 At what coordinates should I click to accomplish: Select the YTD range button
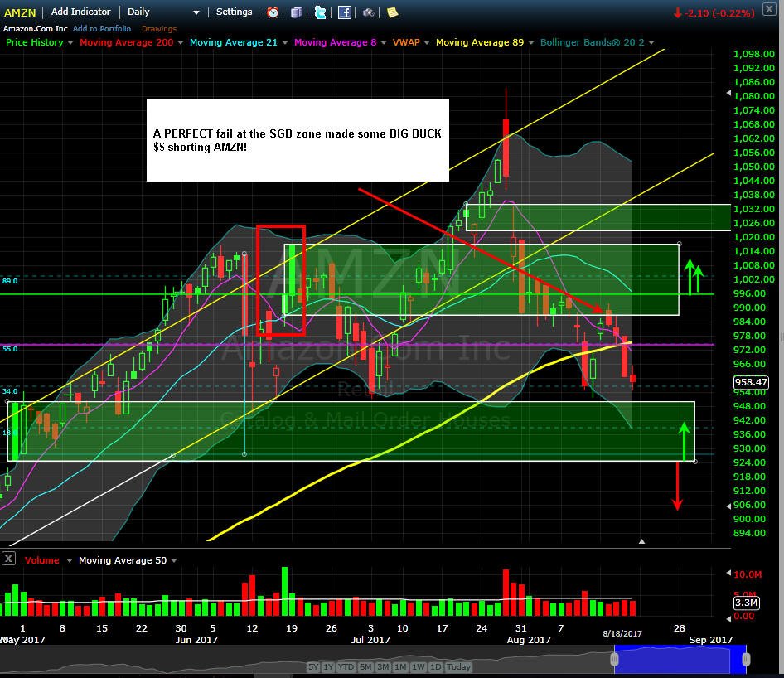[346, 667]
